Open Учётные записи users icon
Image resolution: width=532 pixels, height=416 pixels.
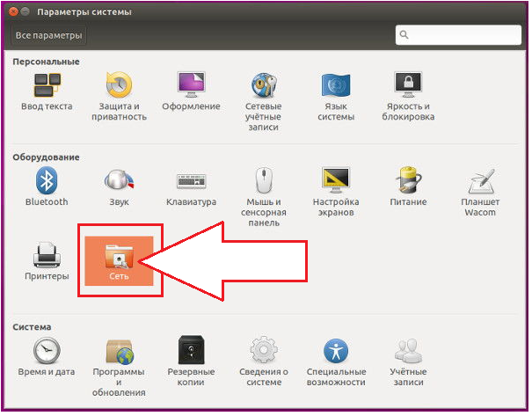click(409, 351)
